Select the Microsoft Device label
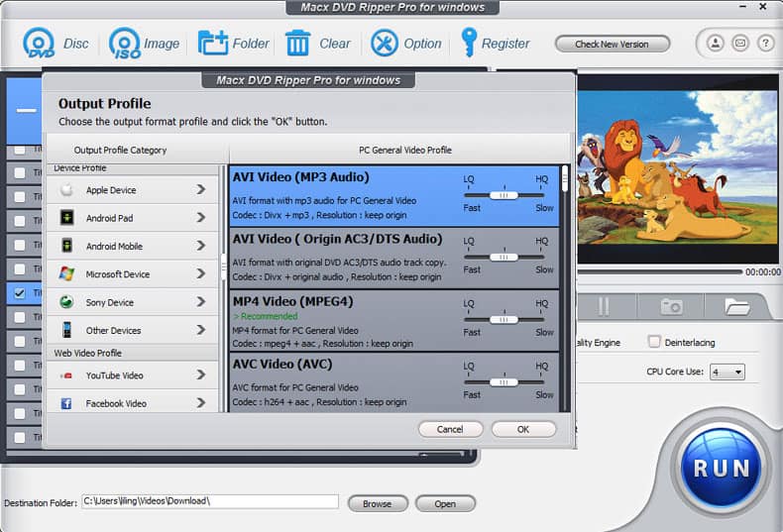Screen dimensions: 783x532 coord(117,274)
